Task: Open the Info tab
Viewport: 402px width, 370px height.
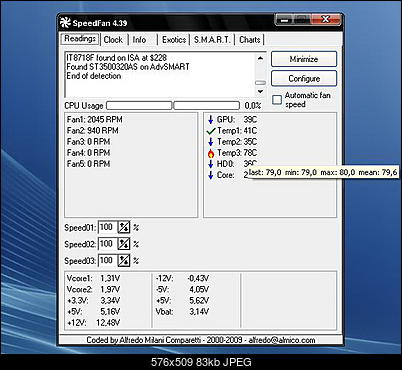Action: [x=139, y=40]
